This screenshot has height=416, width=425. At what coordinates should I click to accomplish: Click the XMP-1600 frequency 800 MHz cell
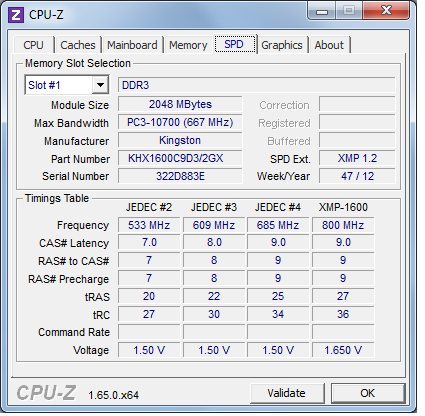click(x=343, y=225)
